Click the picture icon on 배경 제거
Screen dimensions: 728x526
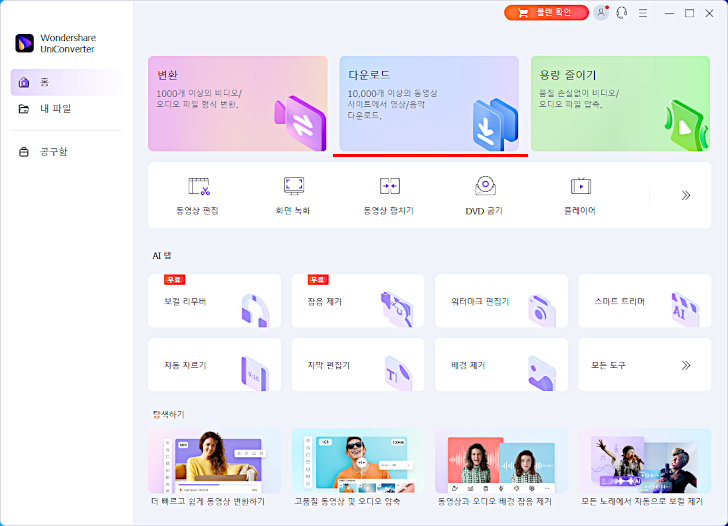click(542, 373)
